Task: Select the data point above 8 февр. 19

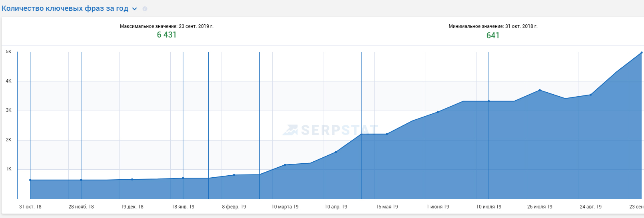Action: (x=234, y=175)
